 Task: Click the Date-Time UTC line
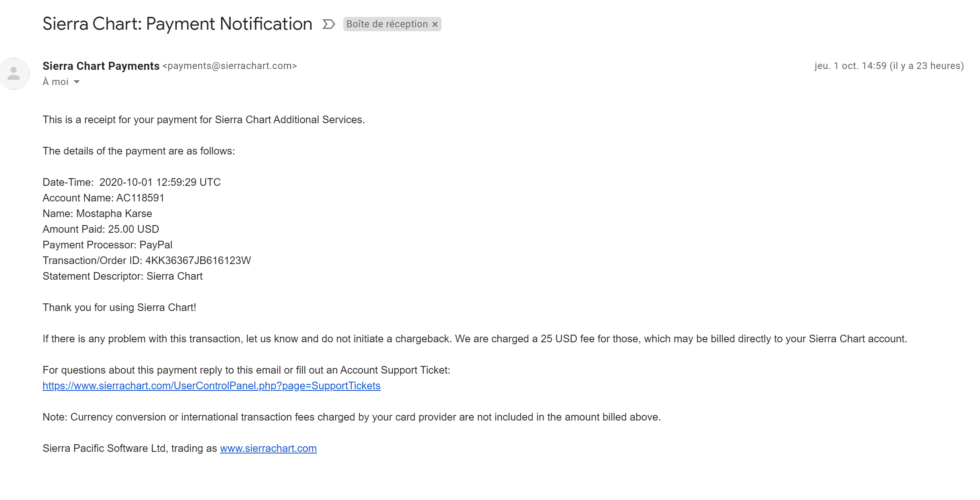click(x=131, y=182)
